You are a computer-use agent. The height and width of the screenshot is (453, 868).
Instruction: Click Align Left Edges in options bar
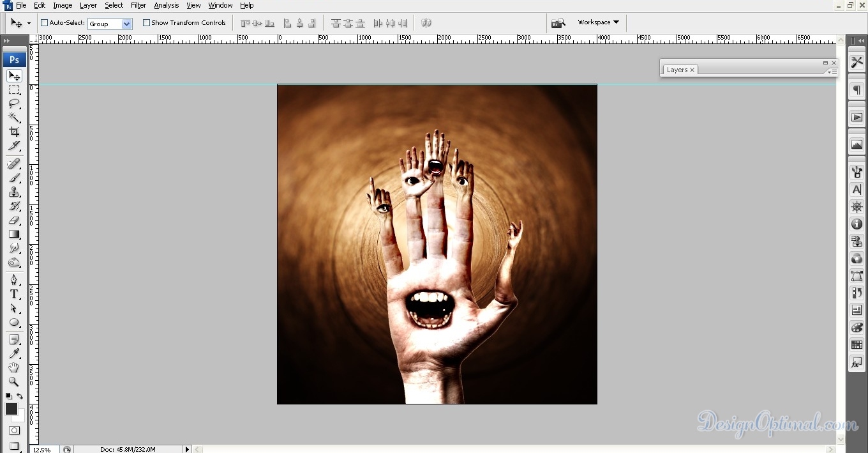287,23
